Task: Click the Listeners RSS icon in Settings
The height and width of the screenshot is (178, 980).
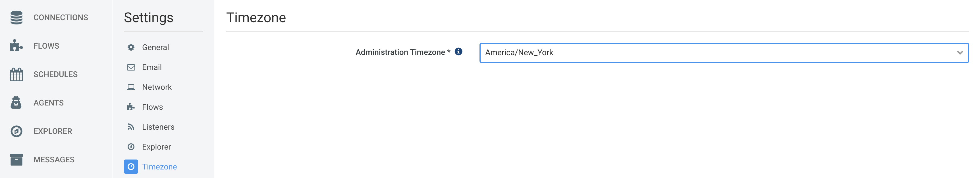Action: click(x=131, y=127)
